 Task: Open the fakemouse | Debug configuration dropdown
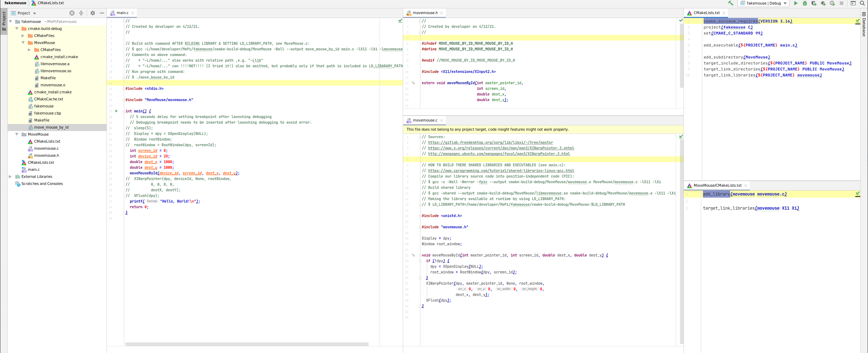pos(763,3)
